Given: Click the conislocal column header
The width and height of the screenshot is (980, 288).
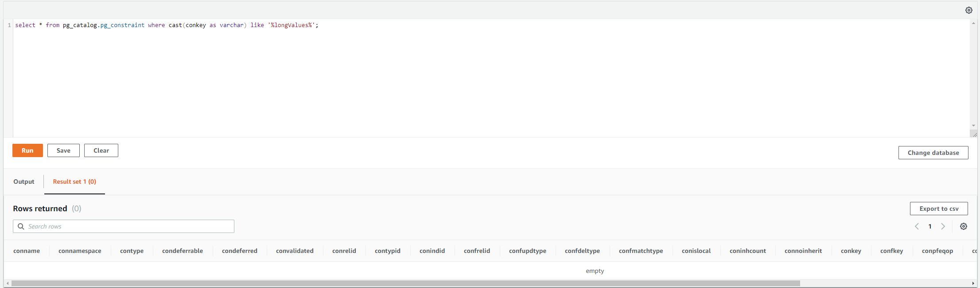Looking at the screenshot, I should pos(696,251).
